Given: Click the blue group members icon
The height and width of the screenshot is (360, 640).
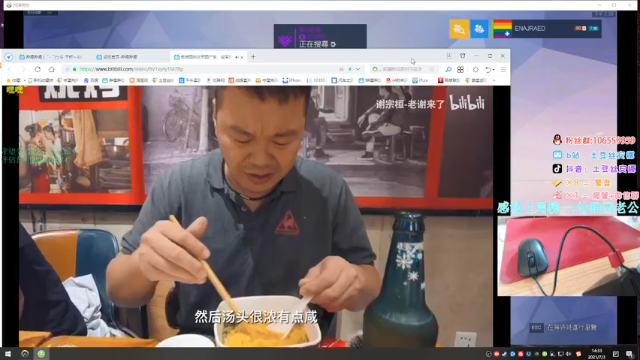Looking at the screenshot, I should [x=479, y=29].
